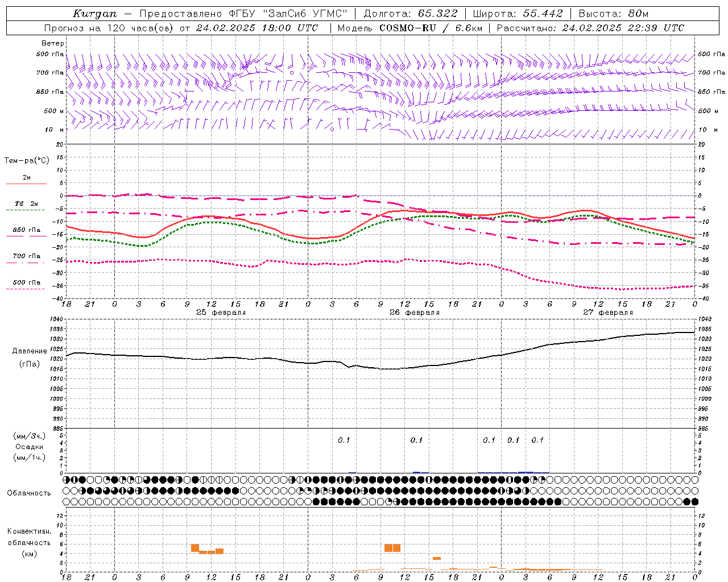Screen dimensions: 728x582
Task: Click the elevation text "Высота: 80м"
Action: tap(613, 14)
